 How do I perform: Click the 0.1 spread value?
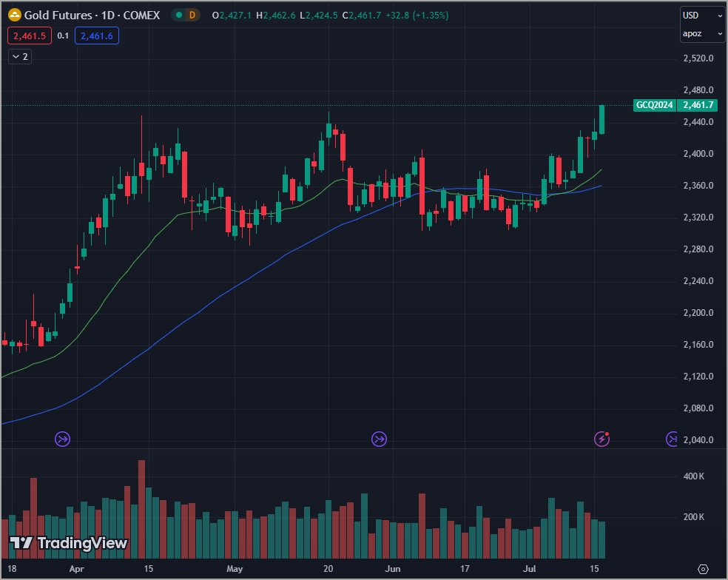(63, 36)
